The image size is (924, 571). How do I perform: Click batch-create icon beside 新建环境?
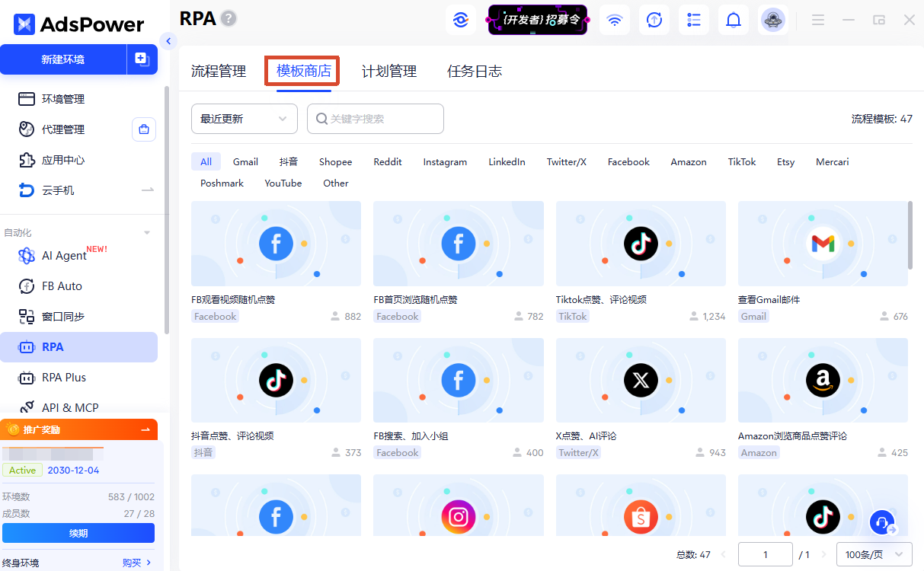[142, 59]
